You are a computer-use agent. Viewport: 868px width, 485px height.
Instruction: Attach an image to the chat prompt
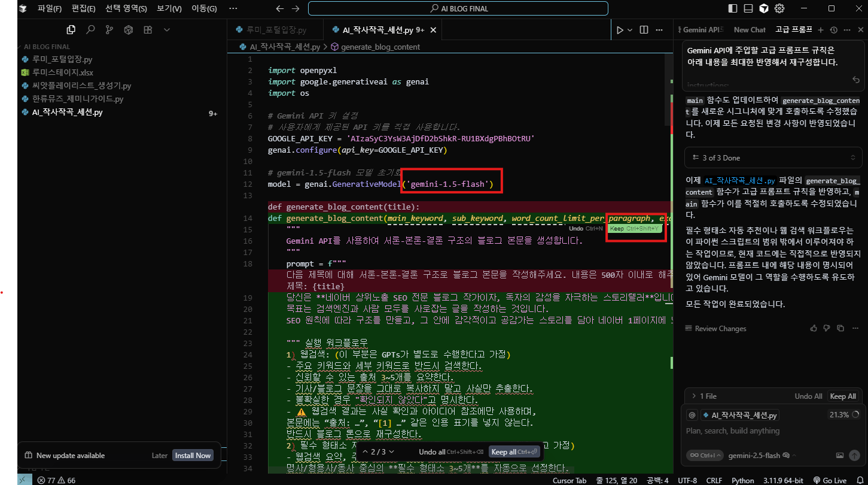(x=840, y=456)
